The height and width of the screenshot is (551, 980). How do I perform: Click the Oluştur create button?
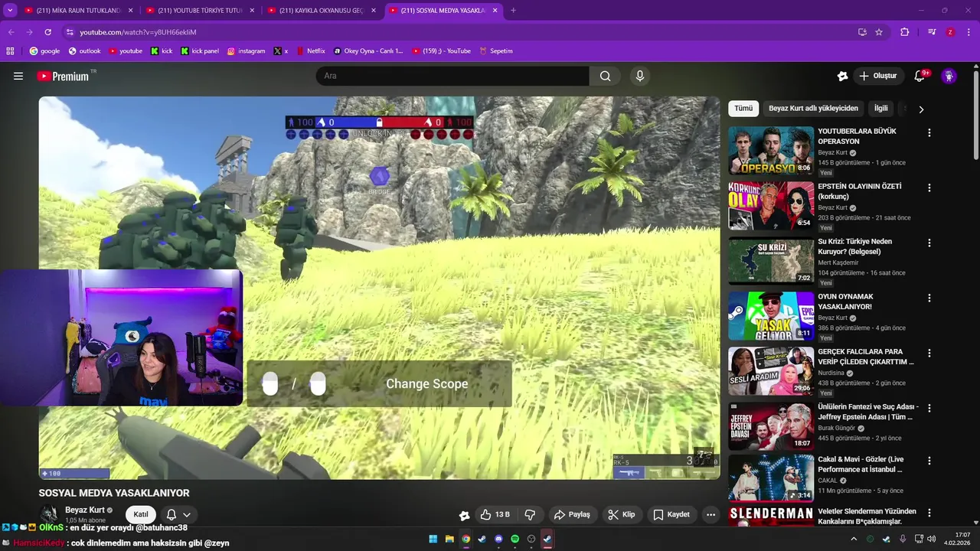(877, 76)
